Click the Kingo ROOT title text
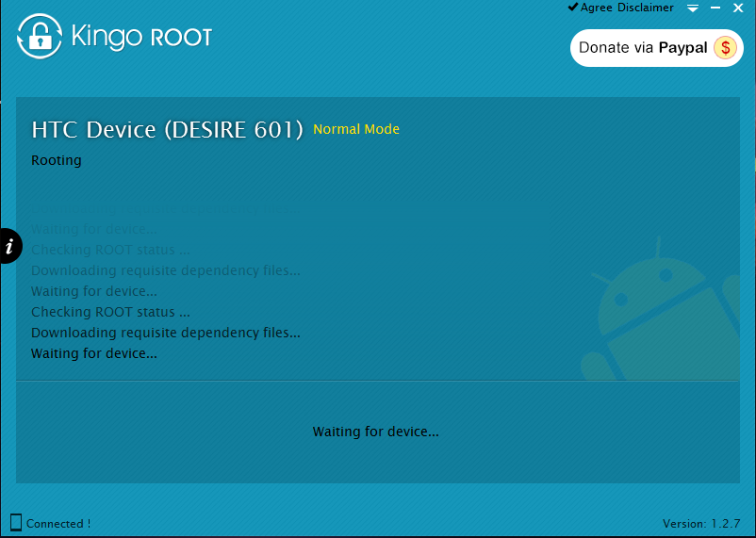Viewport: 756px width, 538px height. 142,38
